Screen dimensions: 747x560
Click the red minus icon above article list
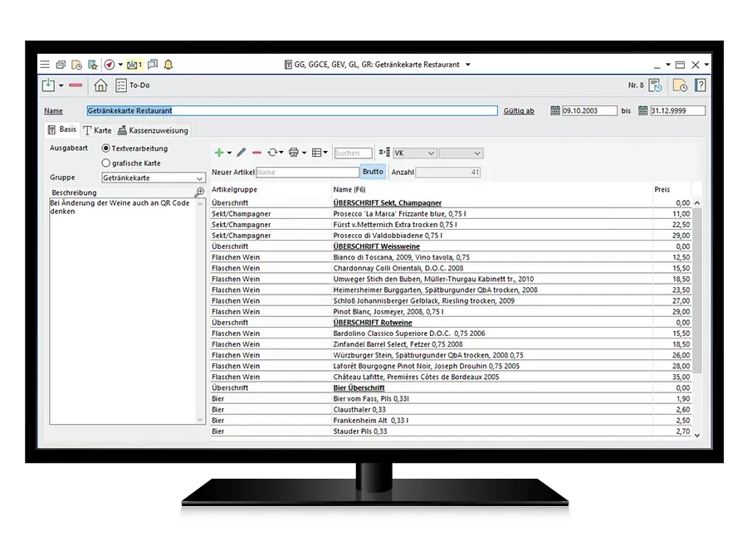click(x=257, y=153)
